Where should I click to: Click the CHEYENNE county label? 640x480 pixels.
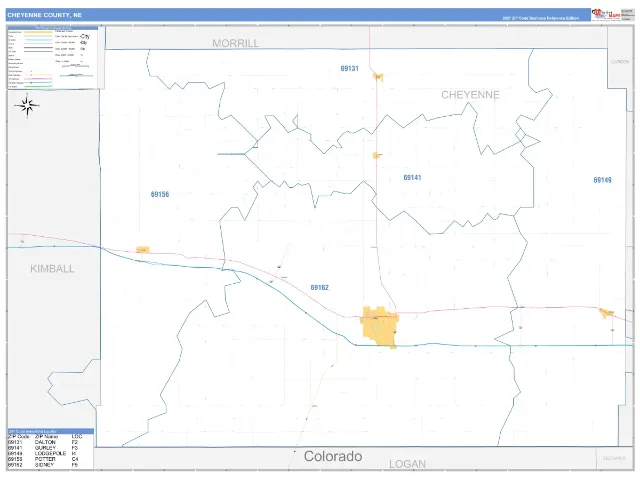click(470, 95)
